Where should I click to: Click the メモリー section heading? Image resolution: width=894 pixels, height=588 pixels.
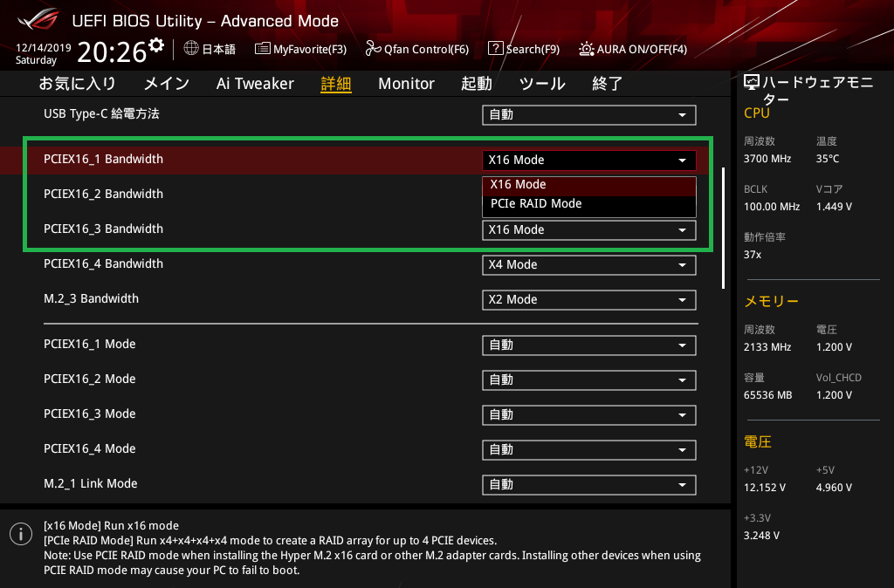pos(772,301)
